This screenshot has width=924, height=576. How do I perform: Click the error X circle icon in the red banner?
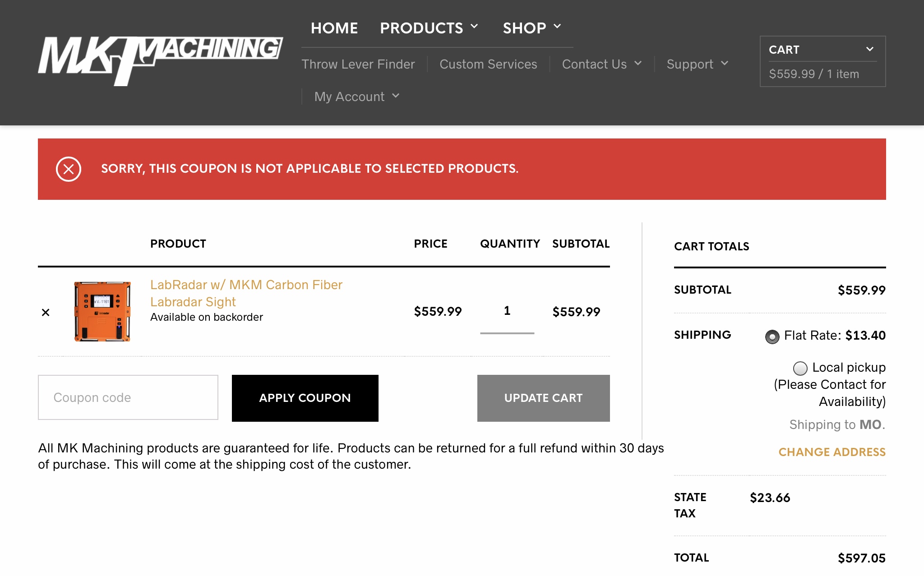click(x=69, y=169)
